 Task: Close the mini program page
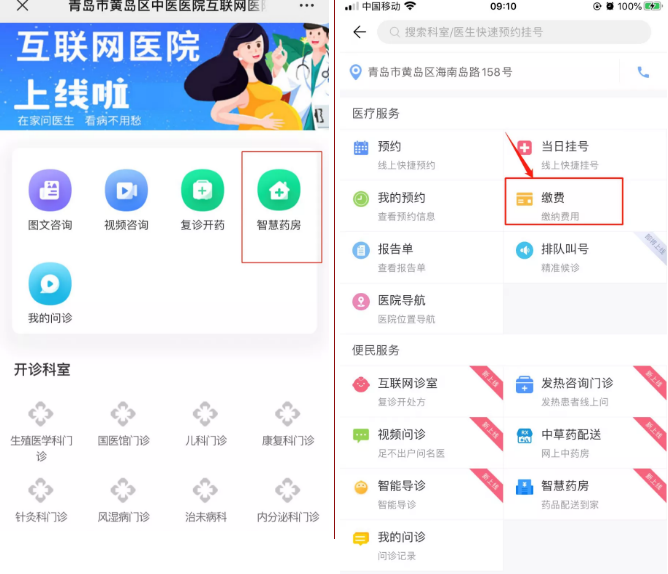[x=22, y=6]
